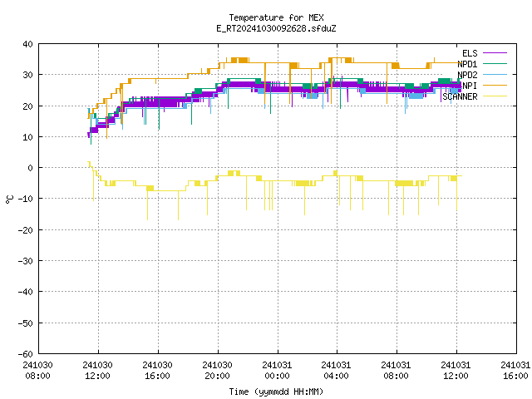Click the y-axis label '40'
Image resolution: width=532 pixels, height=399 pixels.
[x=27, y=44]
